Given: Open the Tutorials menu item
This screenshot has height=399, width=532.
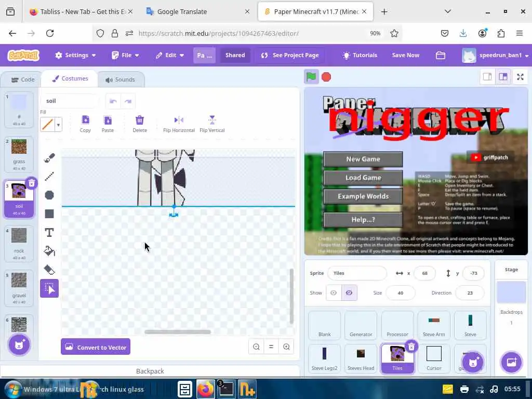Looking at the screenshot, I should (x=360, y=55).
